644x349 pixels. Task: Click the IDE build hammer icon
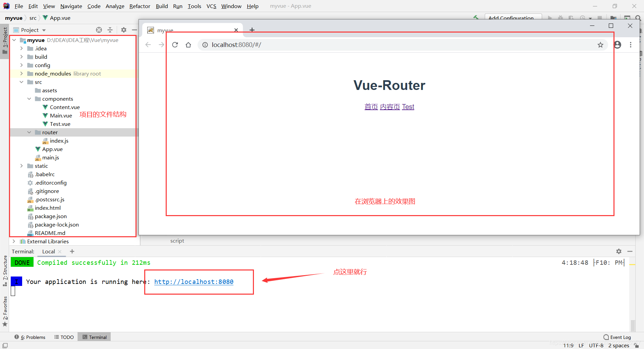(476, 17)
